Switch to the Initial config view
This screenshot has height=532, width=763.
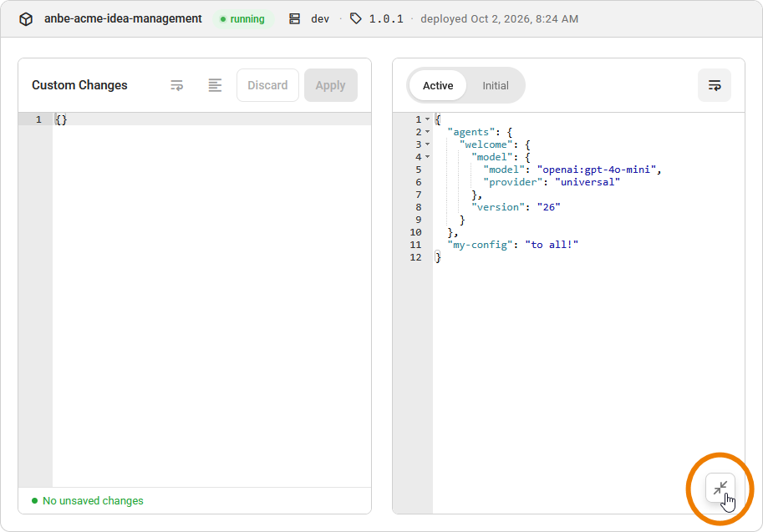[x=496, y=85]
